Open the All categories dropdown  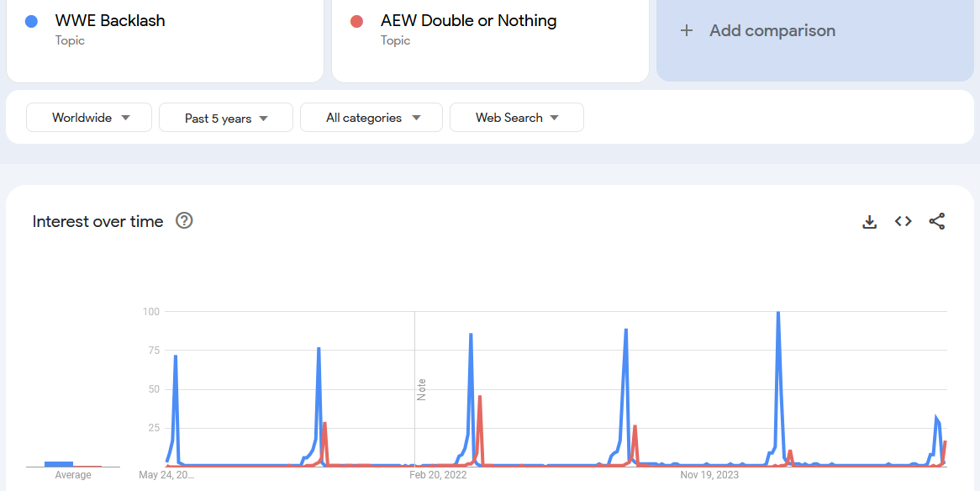click(x=371, y=118)
